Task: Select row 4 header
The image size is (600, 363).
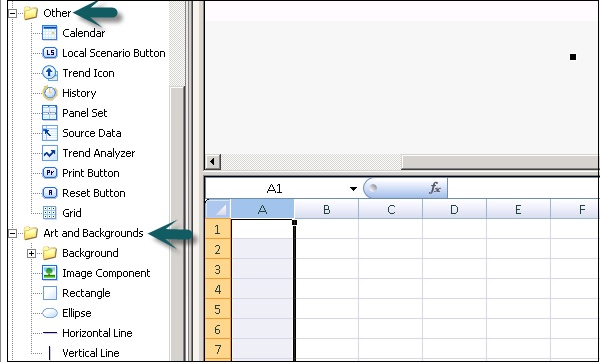Action: 218,289
